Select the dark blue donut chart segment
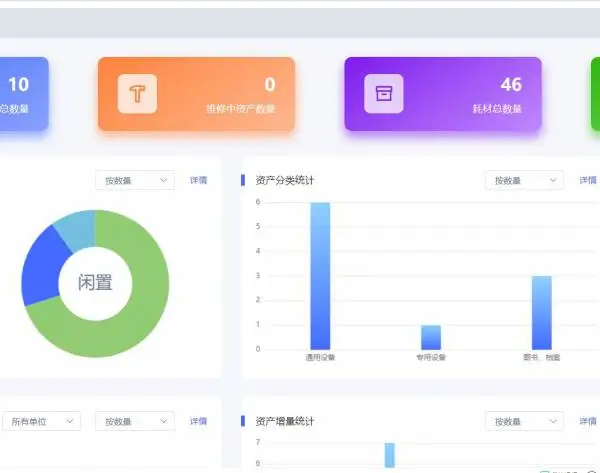This screenshot has width=600, height=473. point(42,270)
